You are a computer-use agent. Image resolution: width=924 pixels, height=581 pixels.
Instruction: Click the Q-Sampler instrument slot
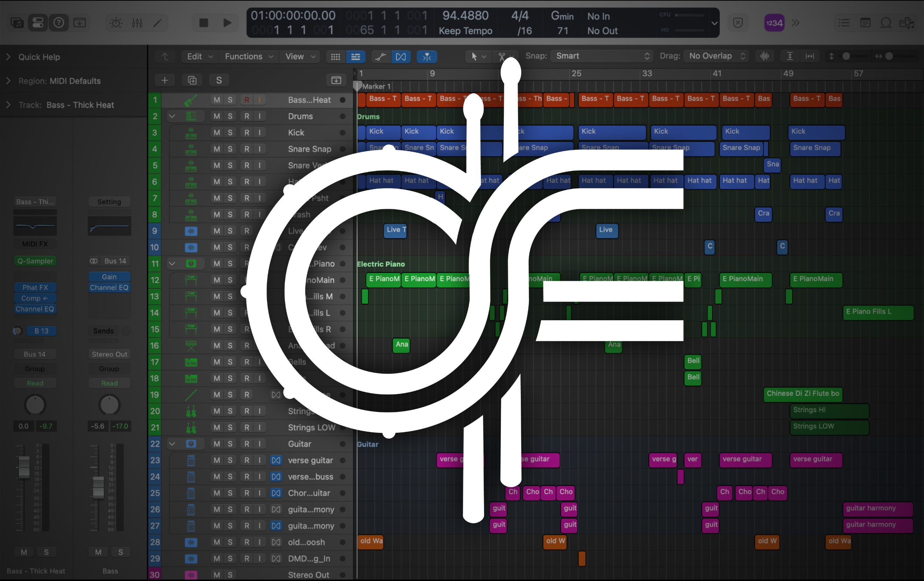coord(35,261)
